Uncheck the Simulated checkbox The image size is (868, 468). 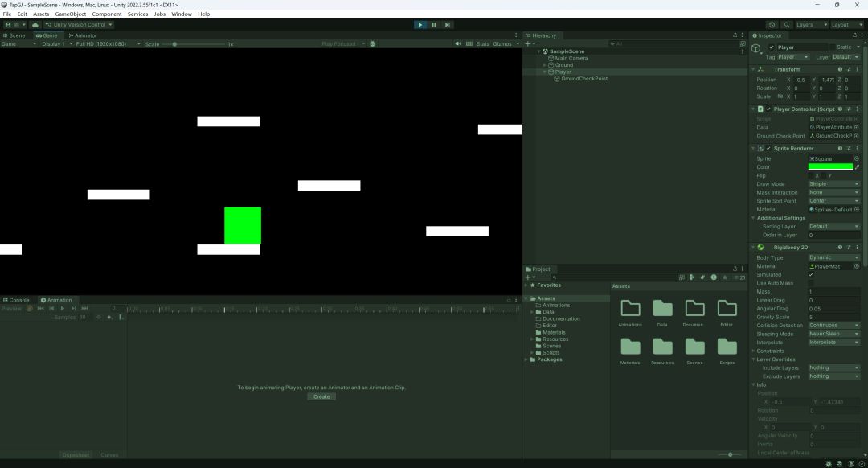point(811,275)
